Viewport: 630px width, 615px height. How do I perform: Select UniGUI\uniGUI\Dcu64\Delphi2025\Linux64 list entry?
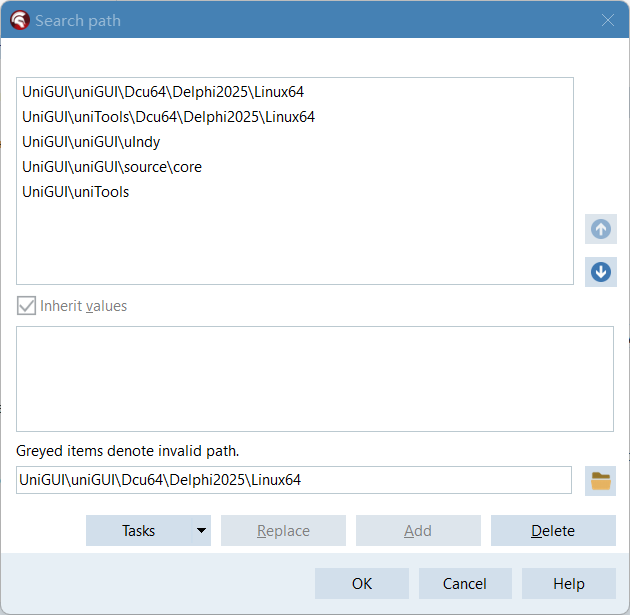tap(295, 92)
